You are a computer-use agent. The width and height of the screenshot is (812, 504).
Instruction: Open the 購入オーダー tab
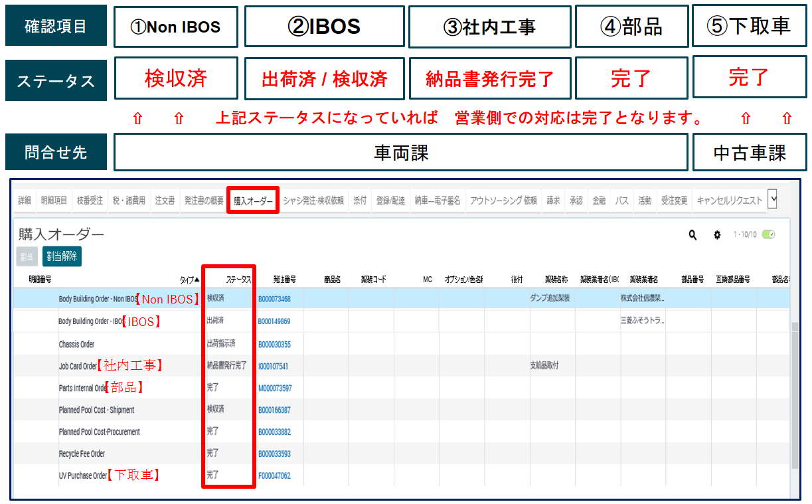[x=253, y=201]
